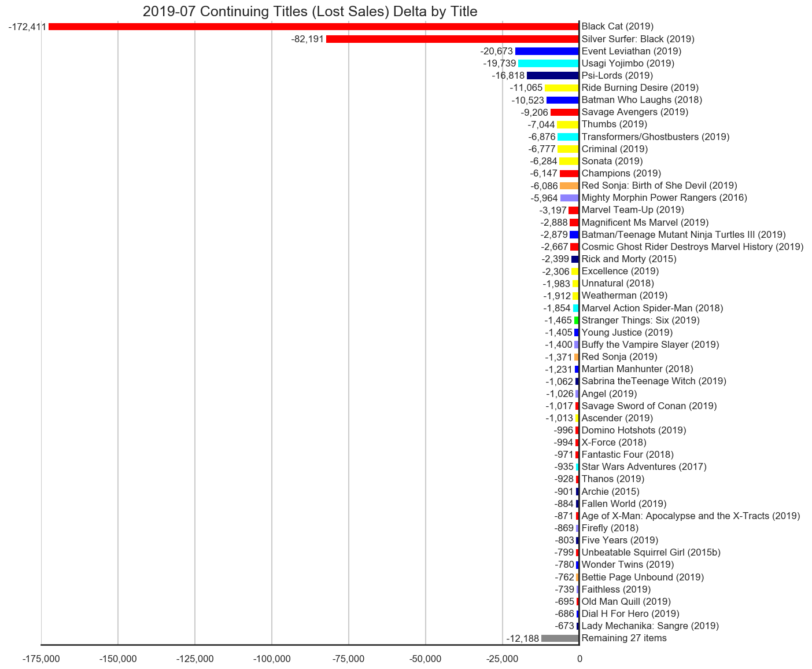Click the -82,191 value label
Image resolution: width=812 pixels, height=669 pixels.
[x=307, y=39]
